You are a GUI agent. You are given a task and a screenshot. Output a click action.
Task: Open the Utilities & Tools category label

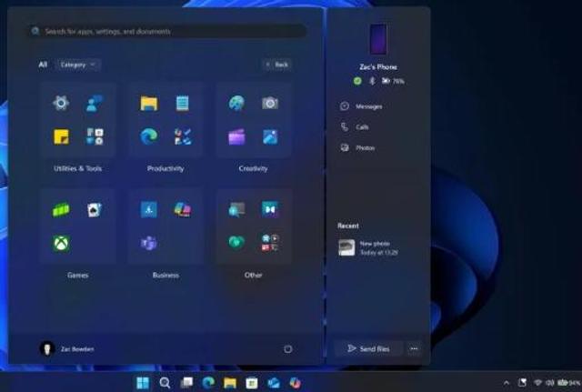coord(77,168)
